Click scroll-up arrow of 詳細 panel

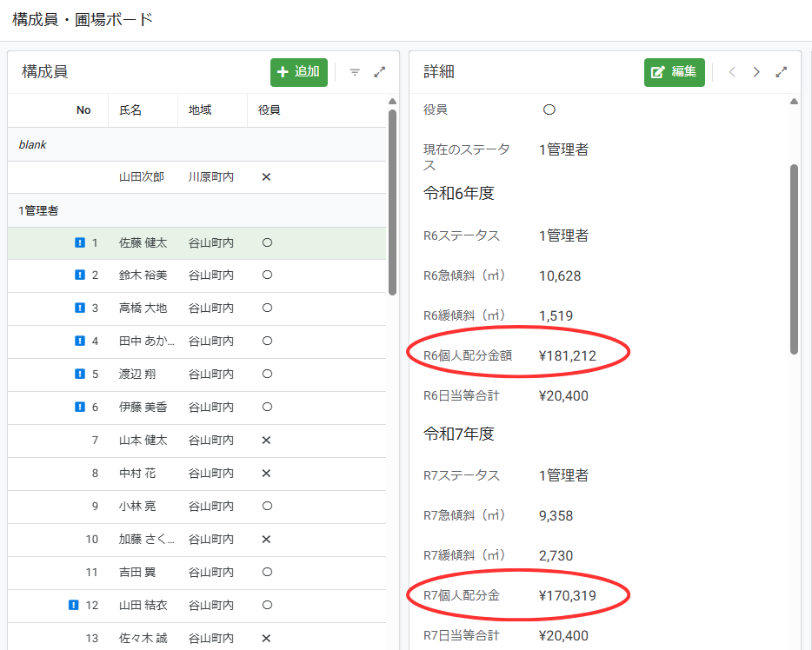(x=794, y=102)
